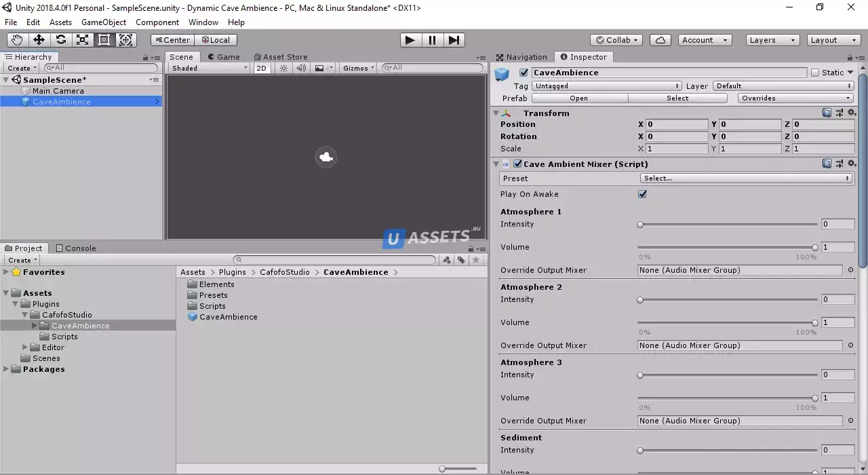Toggle CaveAmbience active checkbox
The width and height of the screenshot is (868, 475).
(x=524, y=73)
